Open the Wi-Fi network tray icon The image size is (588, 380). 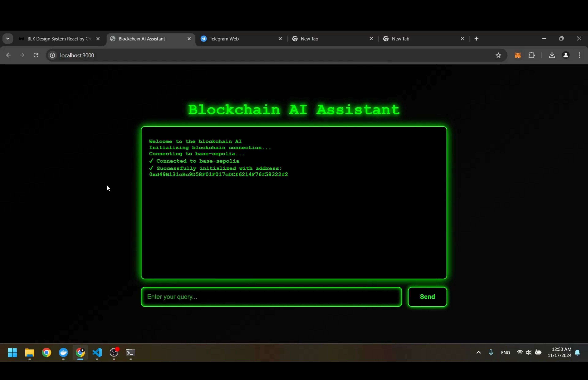[520, 353]
